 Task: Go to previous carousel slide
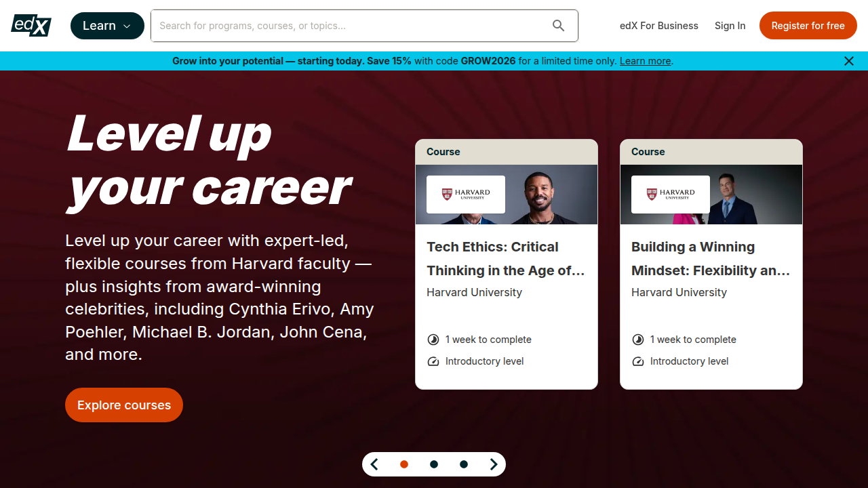point(374,464)
